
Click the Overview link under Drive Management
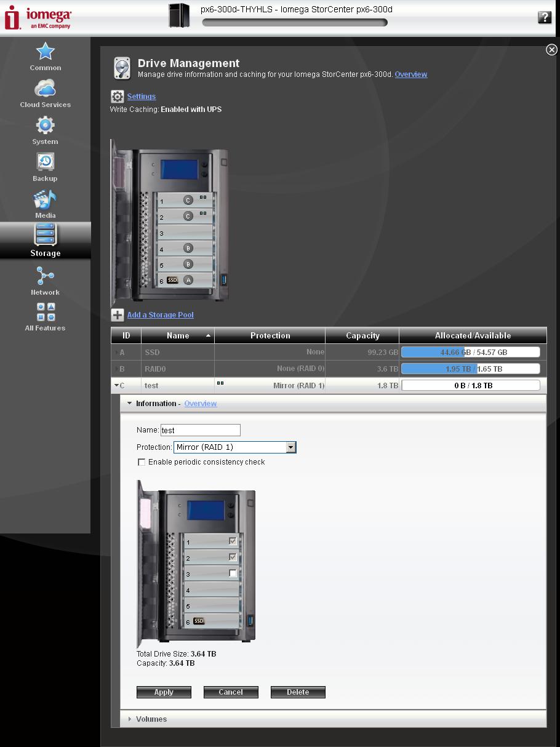click(x=411, y=74)
